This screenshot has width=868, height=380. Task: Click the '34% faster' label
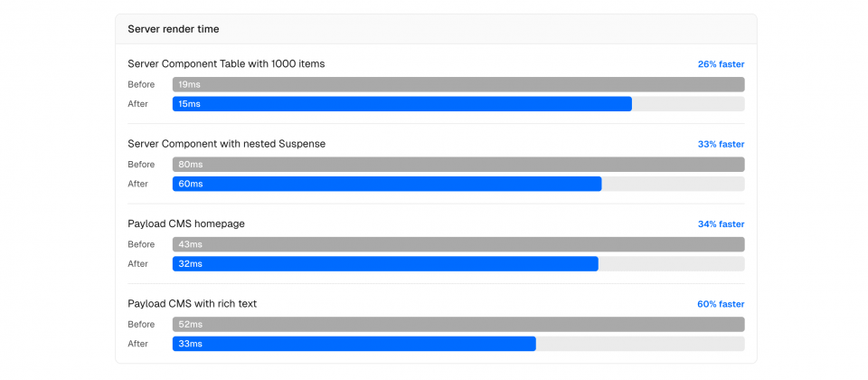click(721, 224)
